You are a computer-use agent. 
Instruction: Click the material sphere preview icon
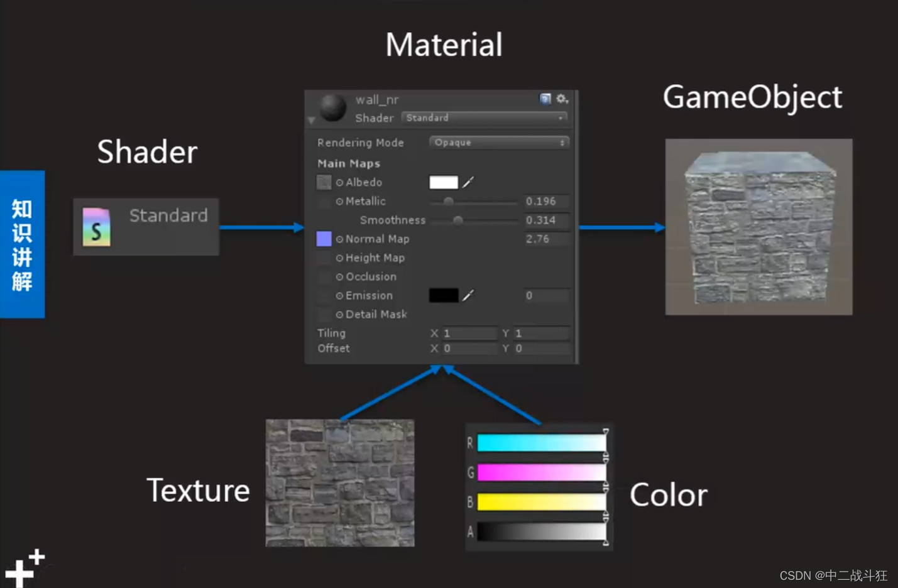[332, 107]
